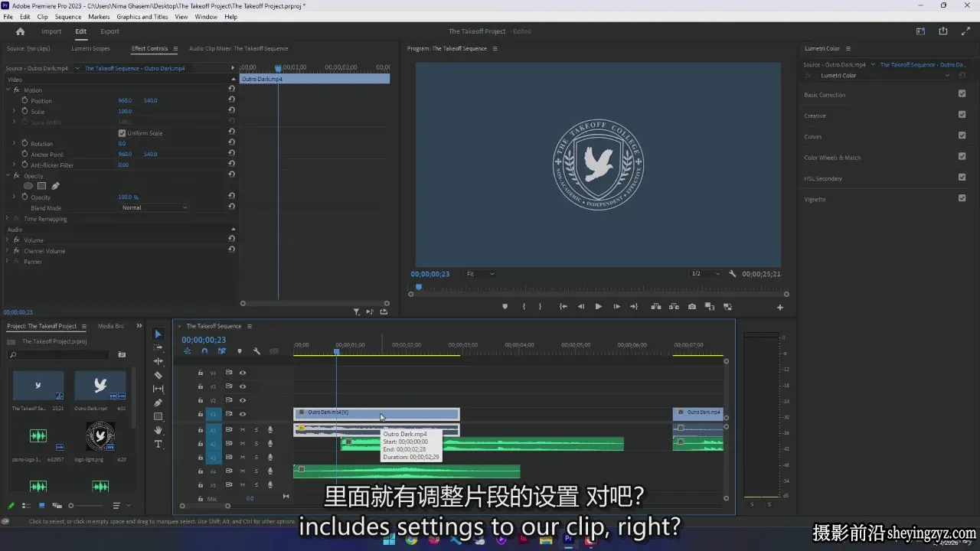Viewport: 980px width, 551px height.
Task: Toggle the stopwatch animation for Position
Action: click(x=24, y=100)
